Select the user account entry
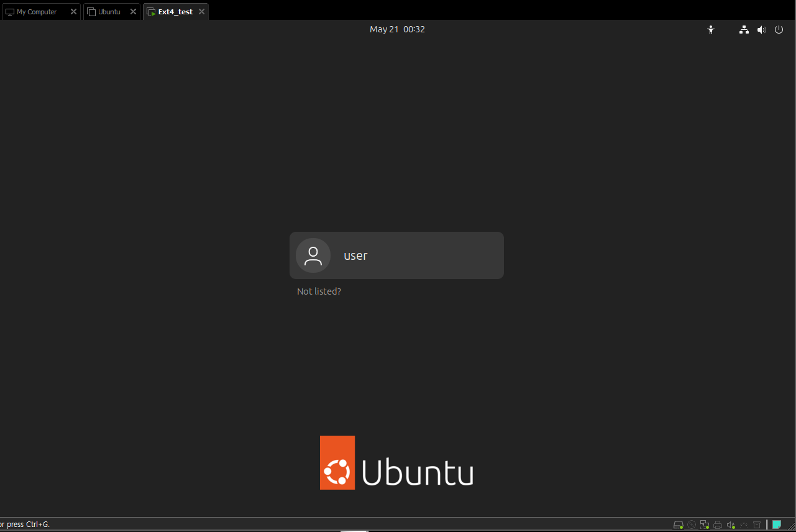Viewport: 796px width, 532px height. [x=396, y=255]
